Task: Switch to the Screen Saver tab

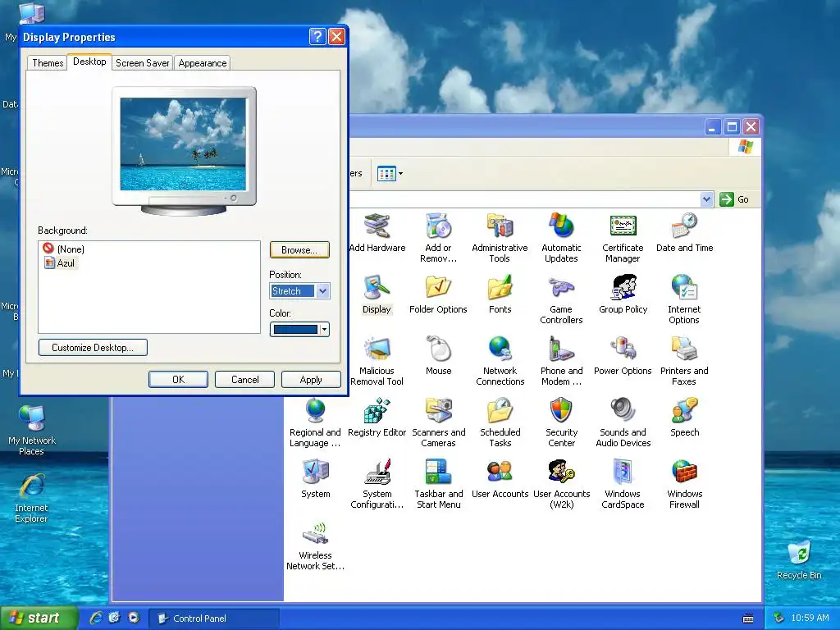Action: click(x=142, y=63)
